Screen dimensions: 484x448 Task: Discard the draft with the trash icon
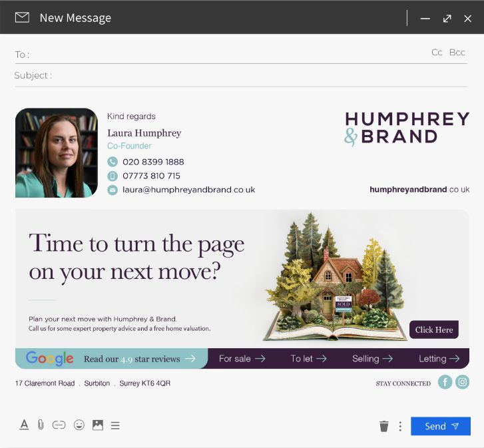click(x=383, y=426)
